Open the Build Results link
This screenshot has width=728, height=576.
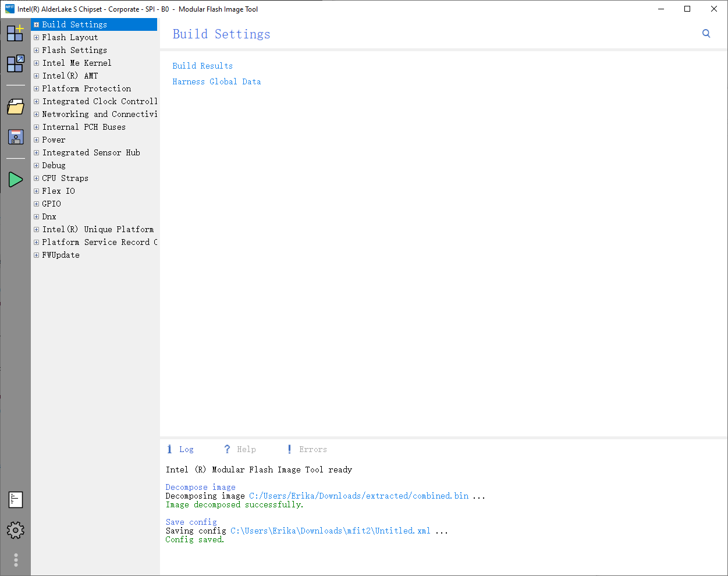pos(203,66)
